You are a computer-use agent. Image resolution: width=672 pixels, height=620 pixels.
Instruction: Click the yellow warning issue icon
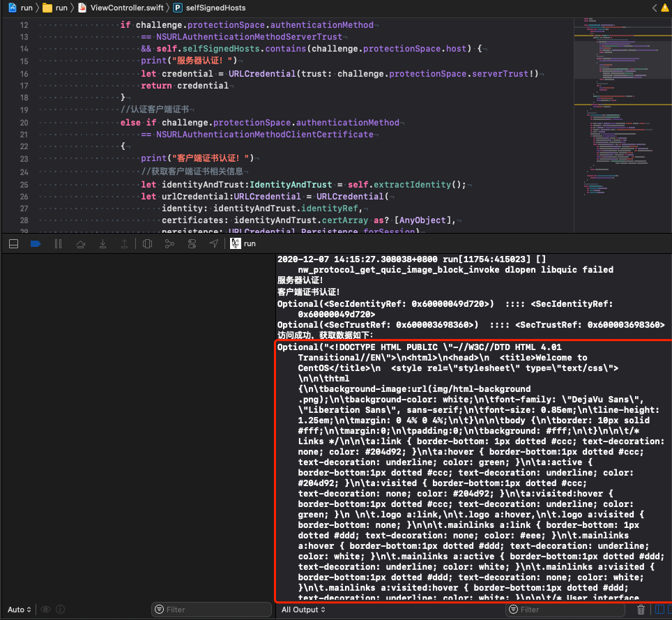(667, 8)
